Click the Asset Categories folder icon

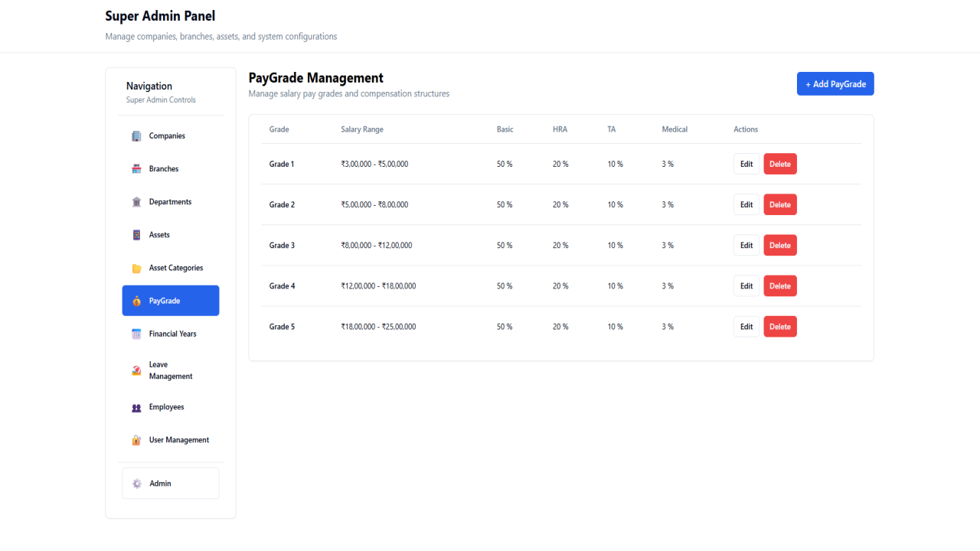(136, 268)
